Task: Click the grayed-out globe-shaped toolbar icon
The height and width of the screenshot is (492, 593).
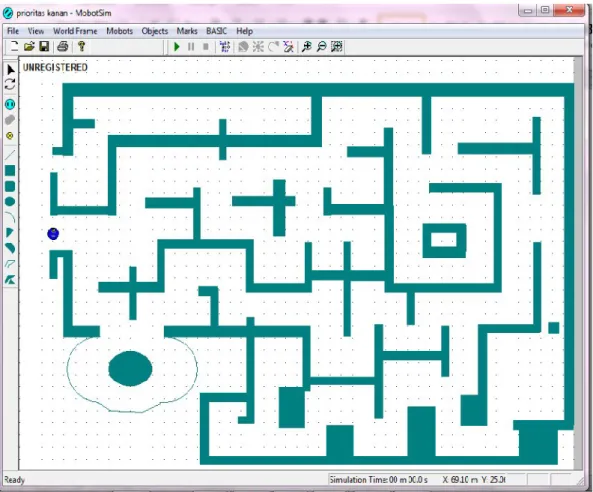Action: coord(244,47)
